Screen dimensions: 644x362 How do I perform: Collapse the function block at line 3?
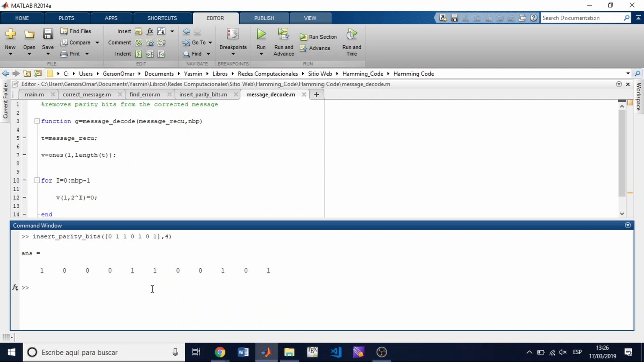point(37,121)
